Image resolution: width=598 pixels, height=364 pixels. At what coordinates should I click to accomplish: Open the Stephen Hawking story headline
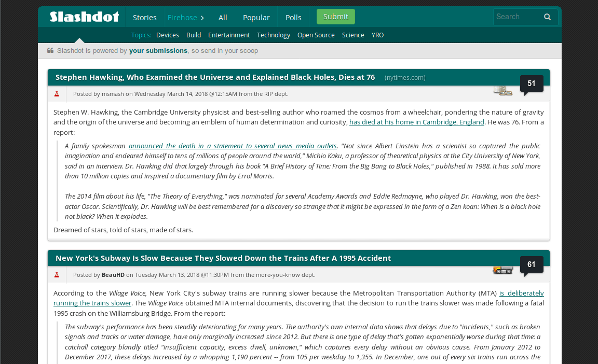(215, 77)
